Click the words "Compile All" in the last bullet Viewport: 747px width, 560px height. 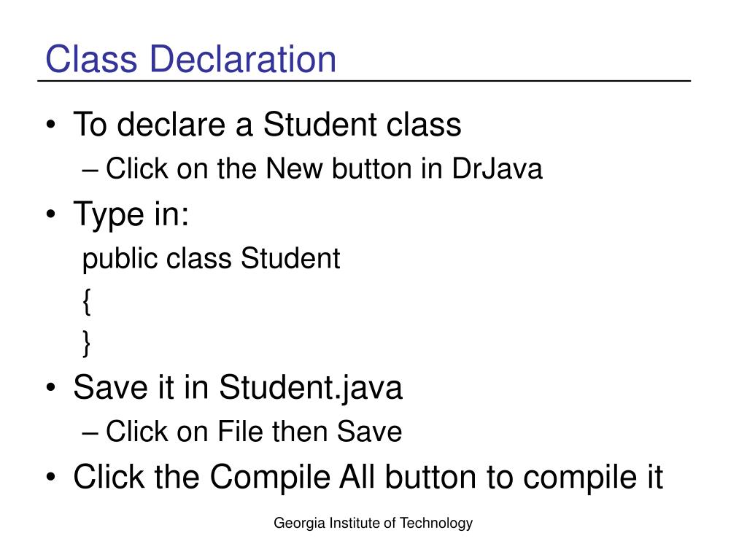293,477
